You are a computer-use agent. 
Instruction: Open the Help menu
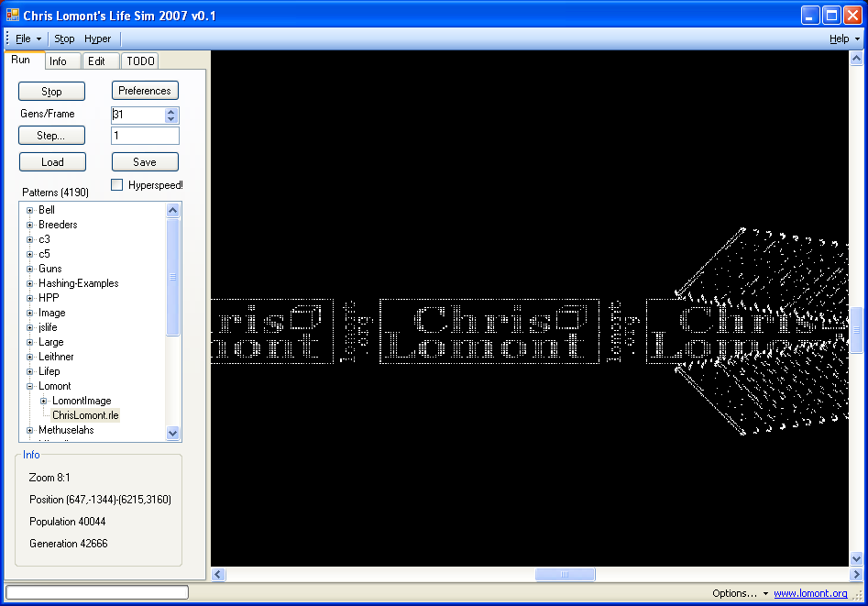(843, 39)
